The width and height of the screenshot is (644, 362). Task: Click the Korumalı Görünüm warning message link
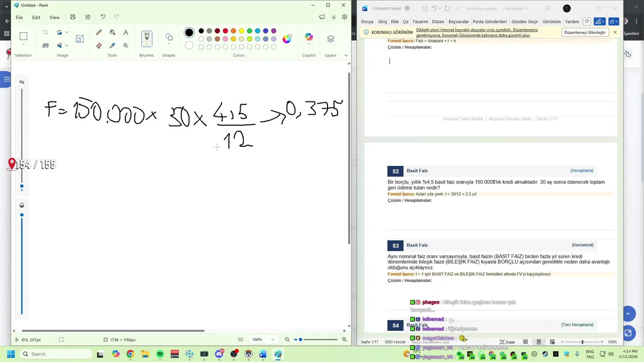click(477, 32)
